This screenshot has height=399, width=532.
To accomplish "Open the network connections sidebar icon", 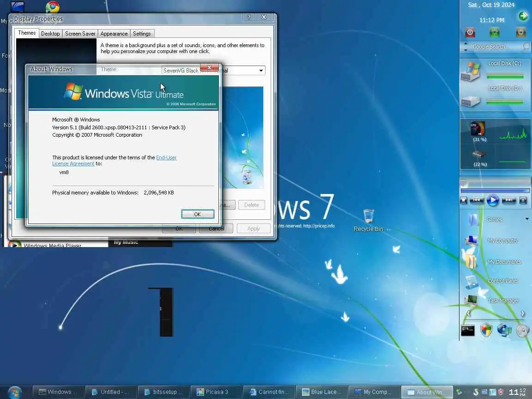I will tap(504, 330).
